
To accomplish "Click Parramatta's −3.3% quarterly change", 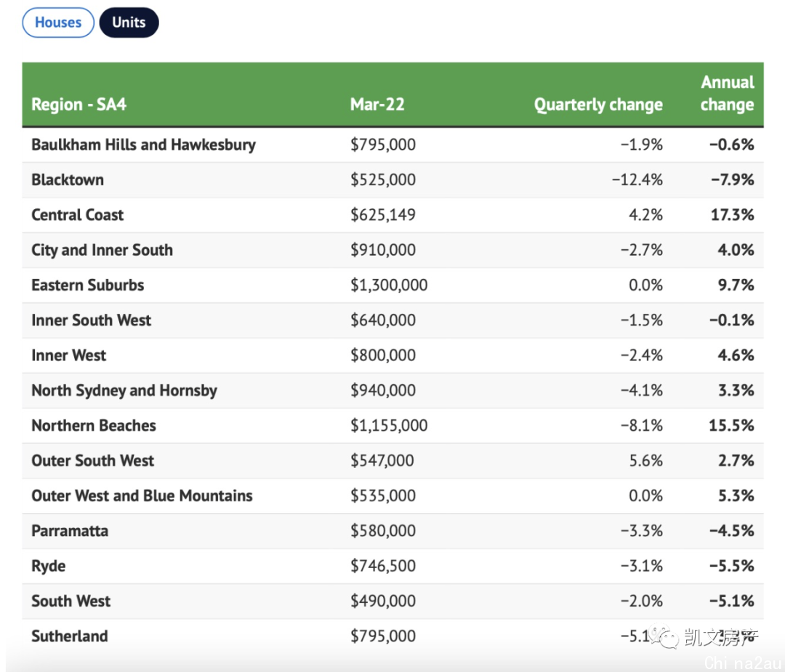I will tap(642, 530).
